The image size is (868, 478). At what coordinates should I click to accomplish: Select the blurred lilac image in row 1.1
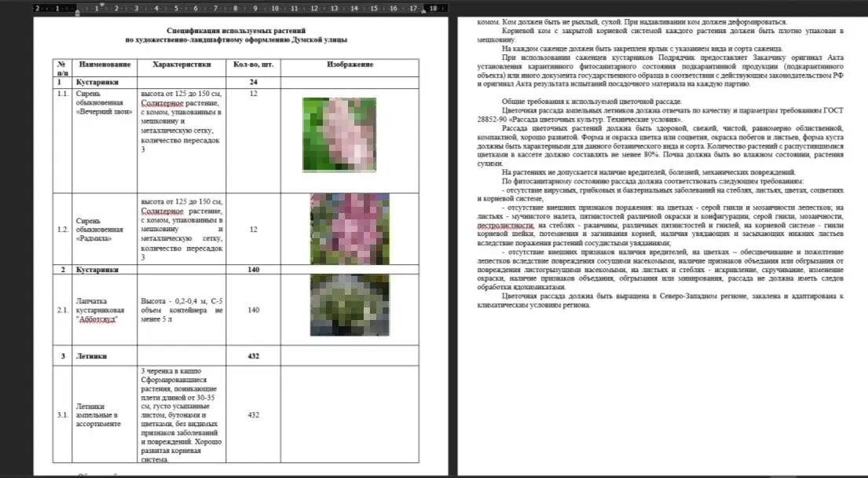click(339, 134)
